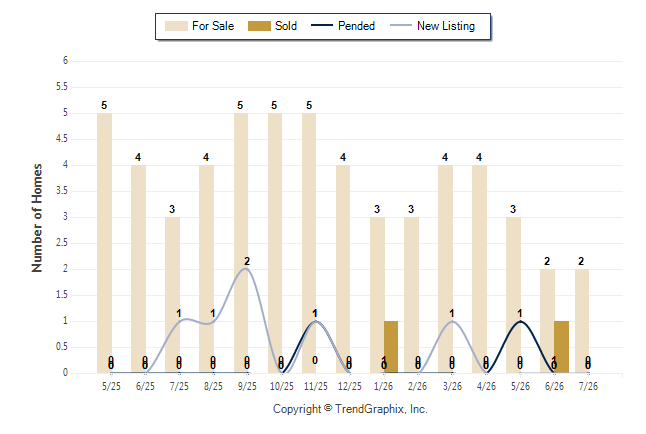This screenshot has height=434, width=646.
Task: Select the For Sale bar for 9/25
Action: click(x=241, y=243)
